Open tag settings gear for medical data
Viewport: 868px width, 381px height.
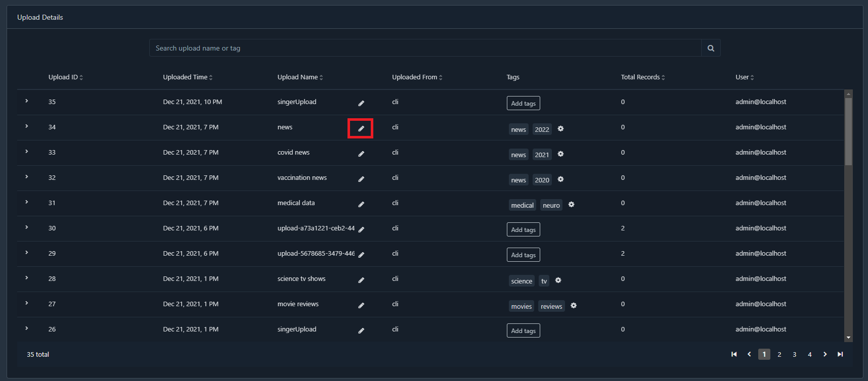[x=571, y=205]
